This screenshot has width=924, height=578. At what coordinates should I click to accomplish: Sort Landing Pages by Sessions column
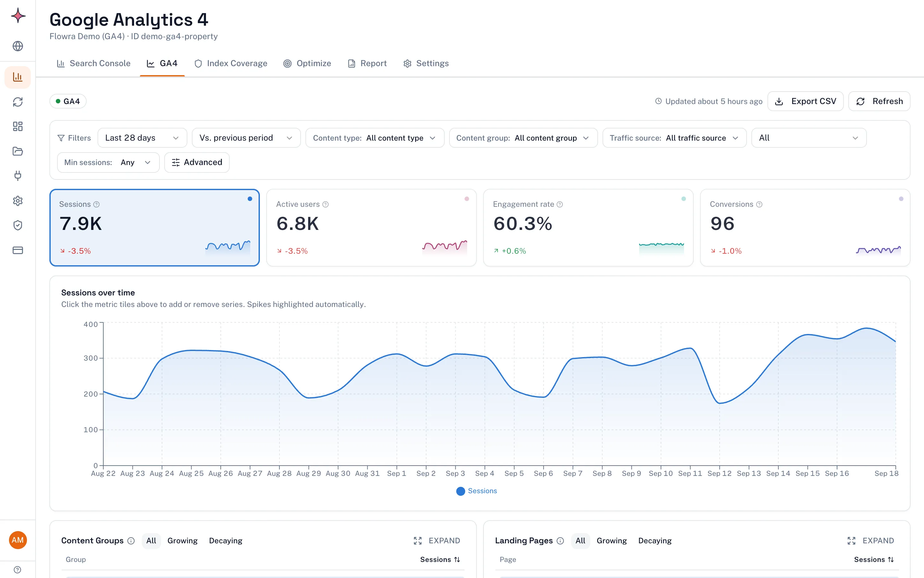874,559
